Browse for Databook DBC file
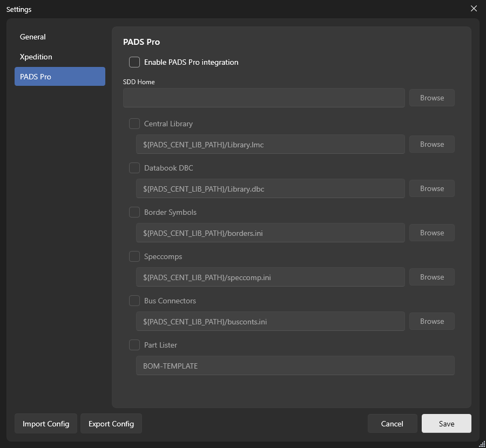486x448 pixels. (432, 189)
